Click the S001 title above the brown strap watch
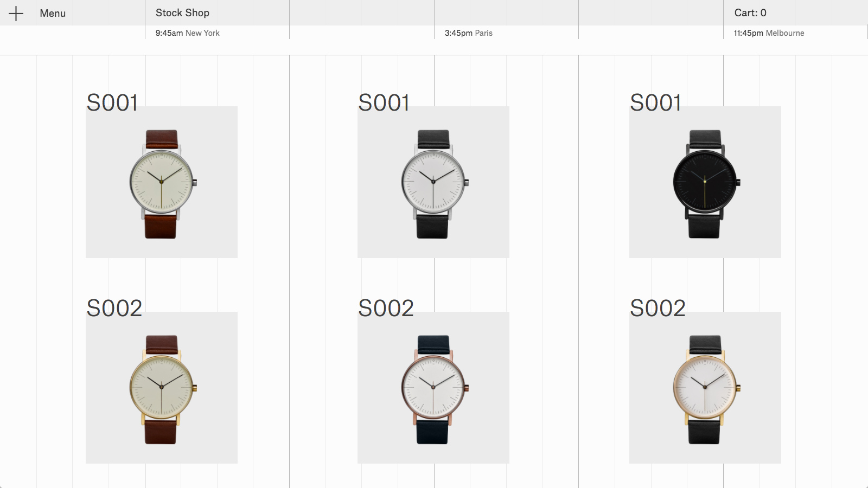This screenshot has height=488, width=868. point(112,102)
